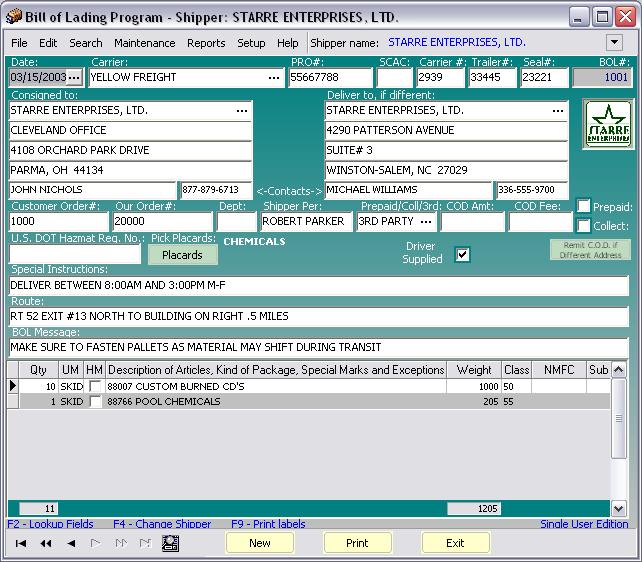642x562 pixels.
Task: Click the BOL# field showing 1001
Action: coord(601,77)
